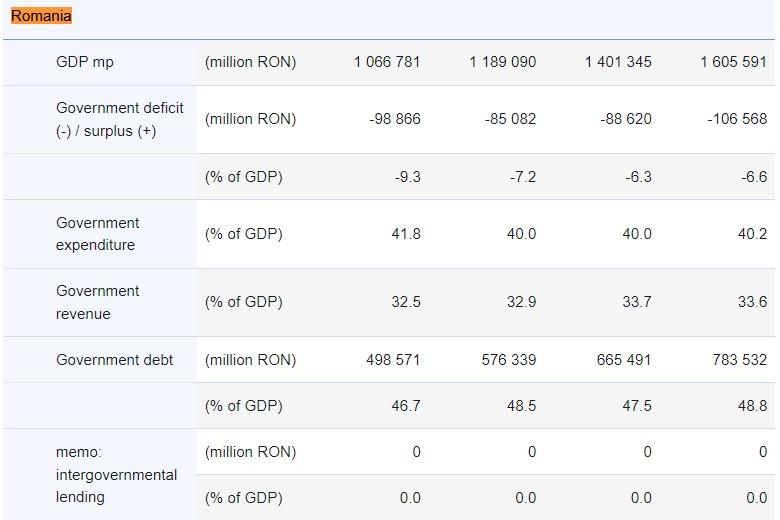Click the (million RON) unit beside GDP mp

250,62
